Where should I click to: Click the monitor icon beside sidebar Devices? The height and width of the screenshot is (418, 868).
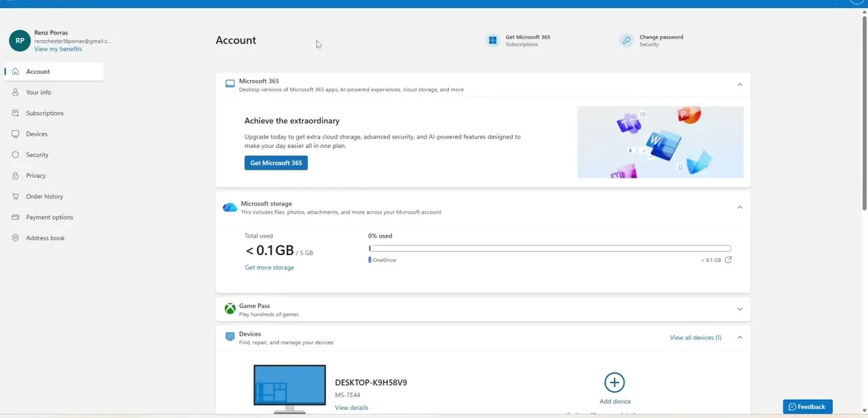pos(16,134)
